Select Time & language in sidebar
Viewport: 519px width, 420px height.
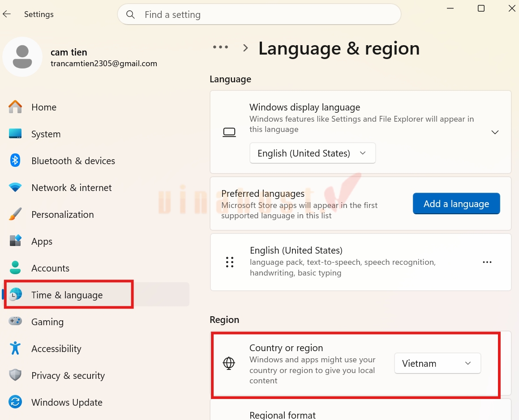coord(97,294)
